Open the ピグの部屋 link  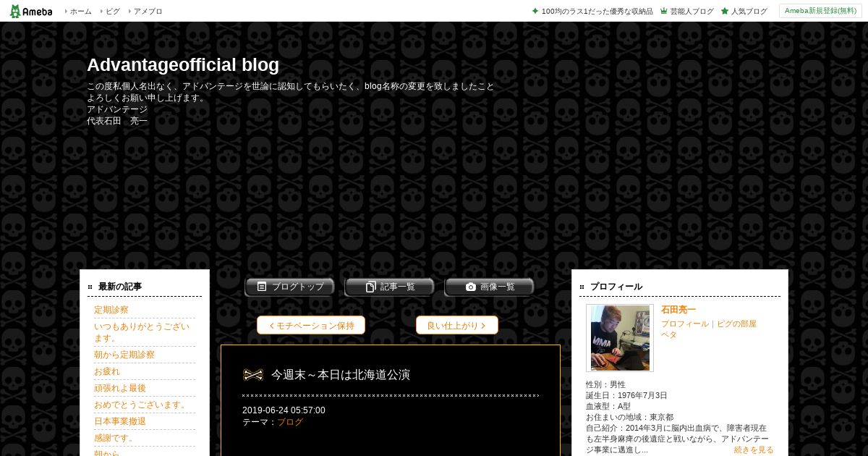[x=736, y=324]
